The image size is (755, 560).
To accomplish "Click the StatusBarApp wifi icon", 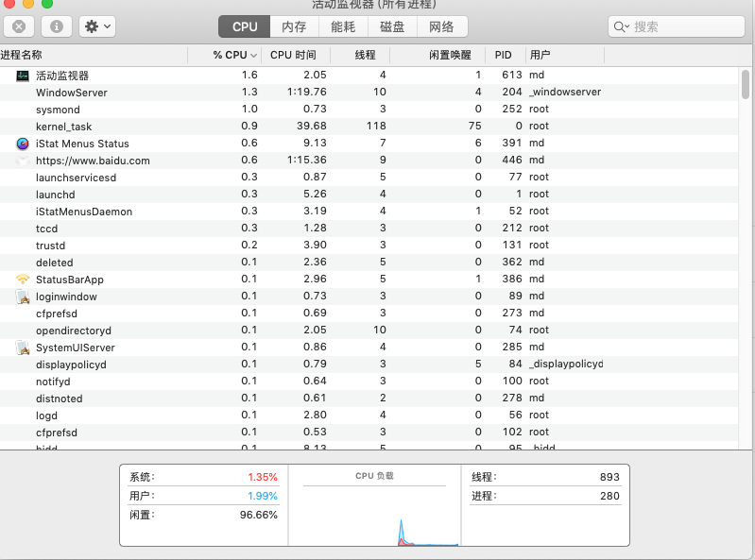I will (23, 280).
